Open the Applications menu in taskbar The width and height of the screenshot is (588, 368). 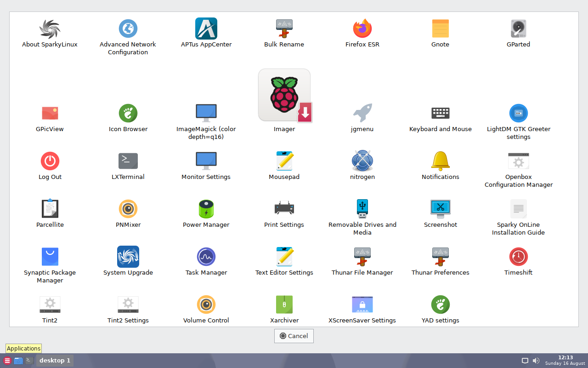click(7, 361)
